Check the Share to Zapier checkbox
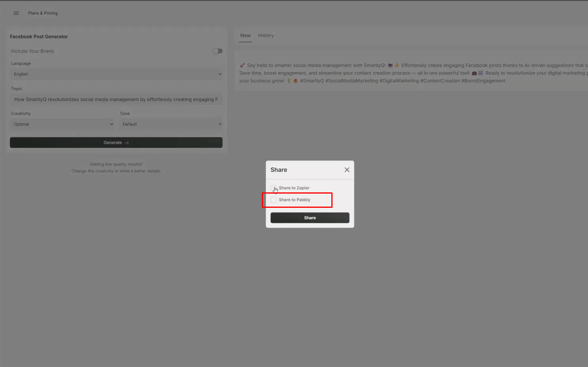Screen dimensions: 588x367 (274, 188)
